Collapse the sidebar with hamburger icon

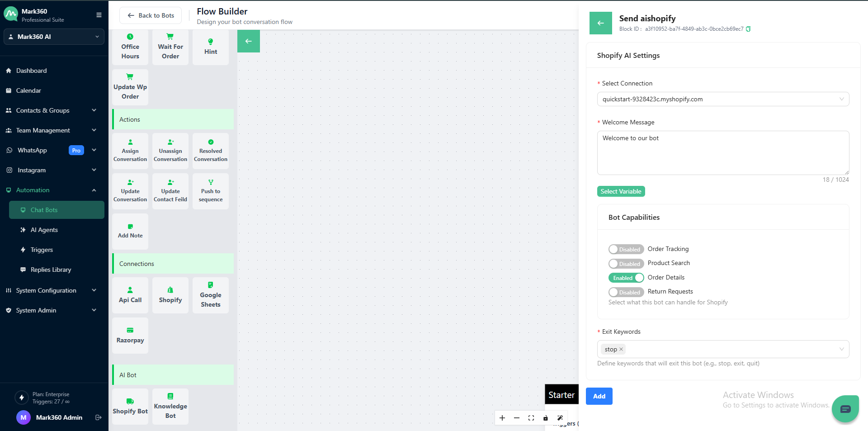coord(99,15)
